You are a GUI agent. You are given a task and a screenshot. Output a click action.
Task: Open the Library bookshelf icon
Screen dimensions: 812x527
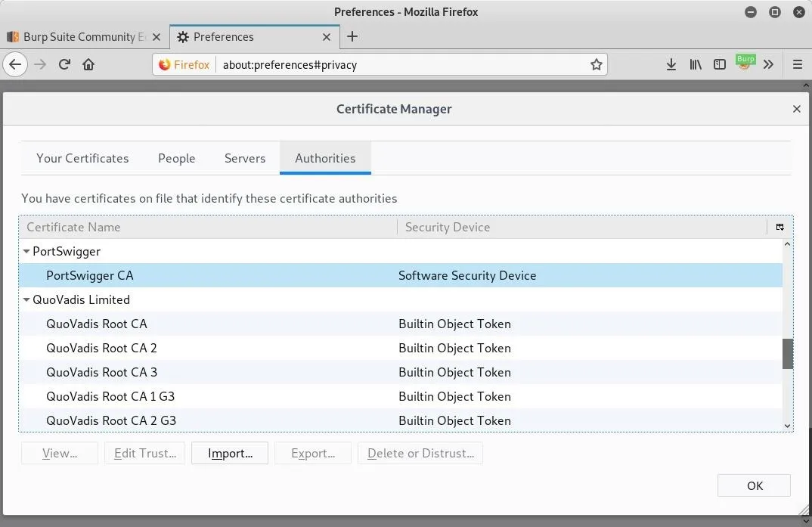point(696,65)
